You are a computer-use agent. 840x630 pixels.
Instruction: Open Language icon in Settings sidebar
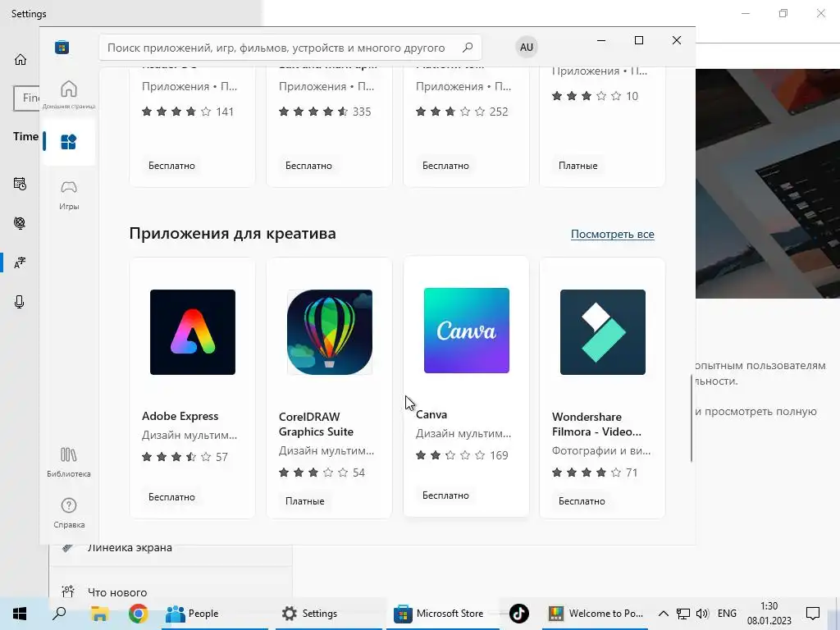pyautogui.click(x=20, y=262)
